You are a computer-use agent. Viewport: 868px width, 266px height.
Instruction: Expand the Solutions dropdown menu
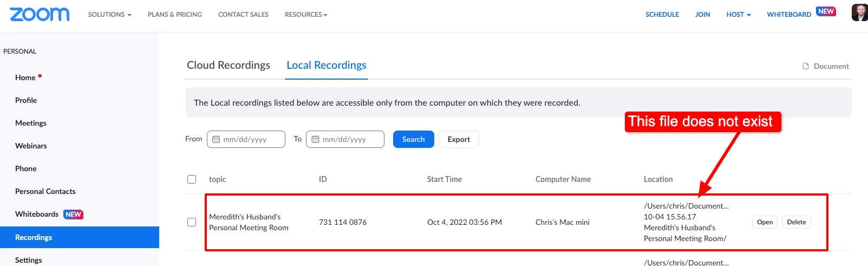[x=110, y=15]
